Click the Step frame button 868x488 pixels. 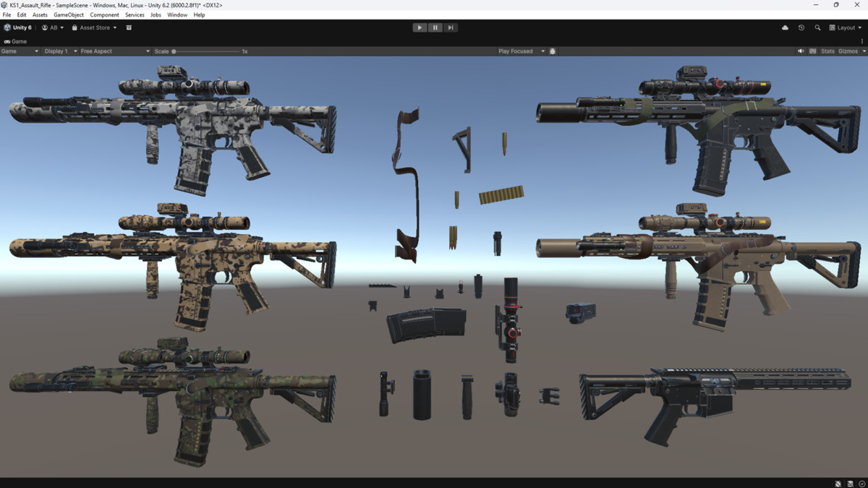tap(450, 27)
